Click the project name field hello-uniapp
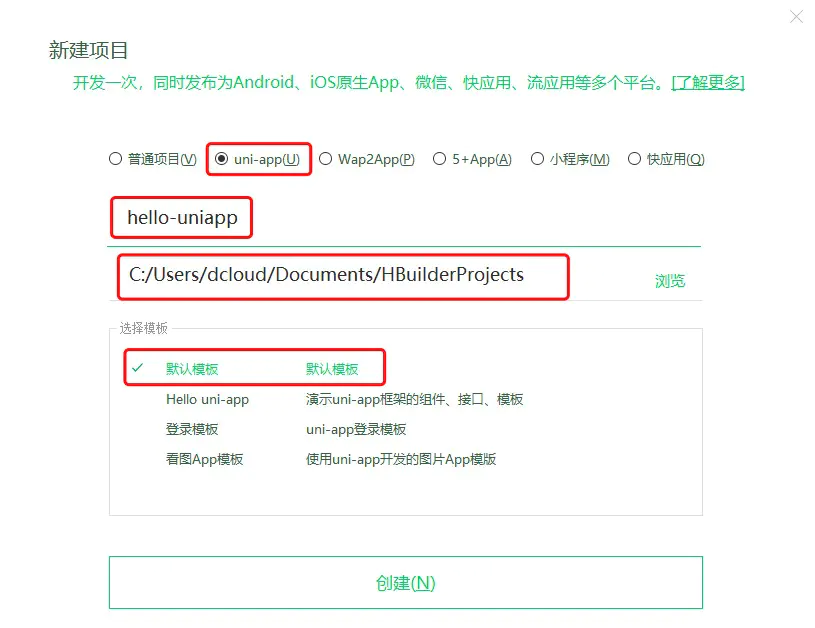The height and width of the screenshot is (628, 815). click(x=404, y=218)
